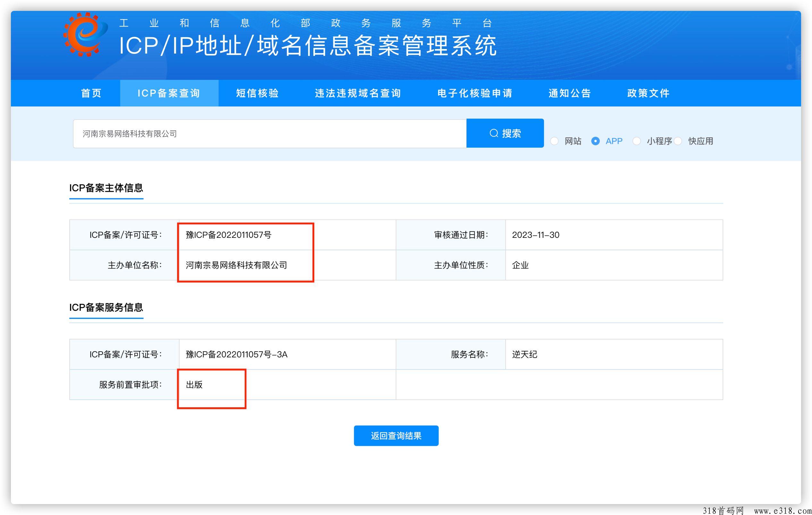Open 通知公告 navigation tab
Viewport: 812px width, 515px height.
(570, 93)
